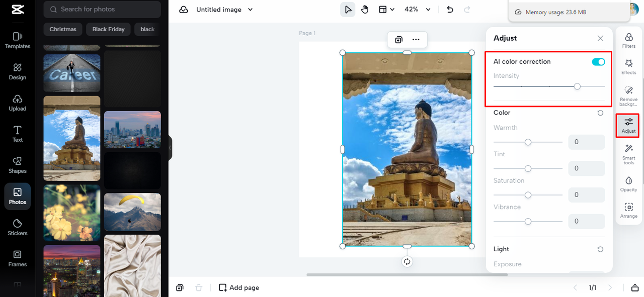This screenshot has height=297, width=644.
Task: Click the Saturation value input field
Action: 587,194
